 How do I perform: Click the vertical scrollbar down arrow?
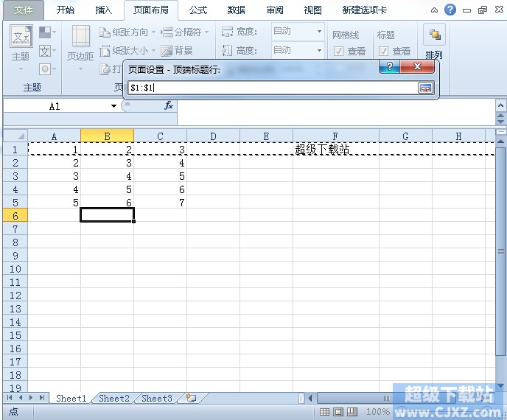pyautogui.click(x=501, y=386)
